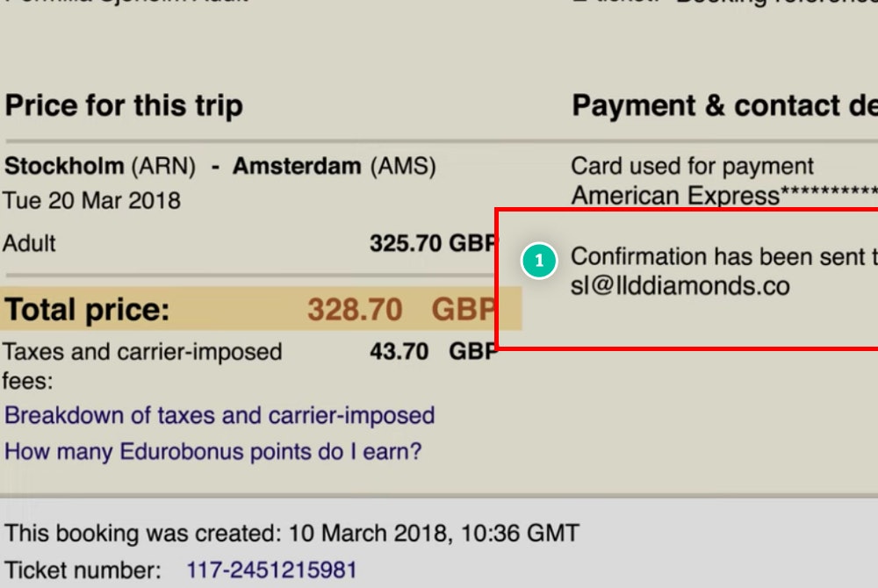The width and height of the screenshot is (878, 588).
Task: Click the Taxes and carrier-imposed fees label
Action: click(x=142, y=353)
